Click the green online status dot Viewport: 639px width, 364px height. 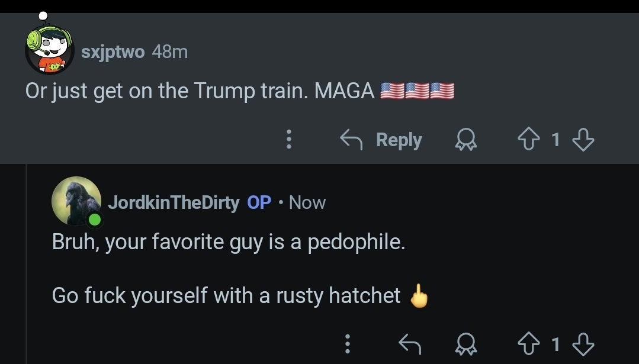[95, 220]
